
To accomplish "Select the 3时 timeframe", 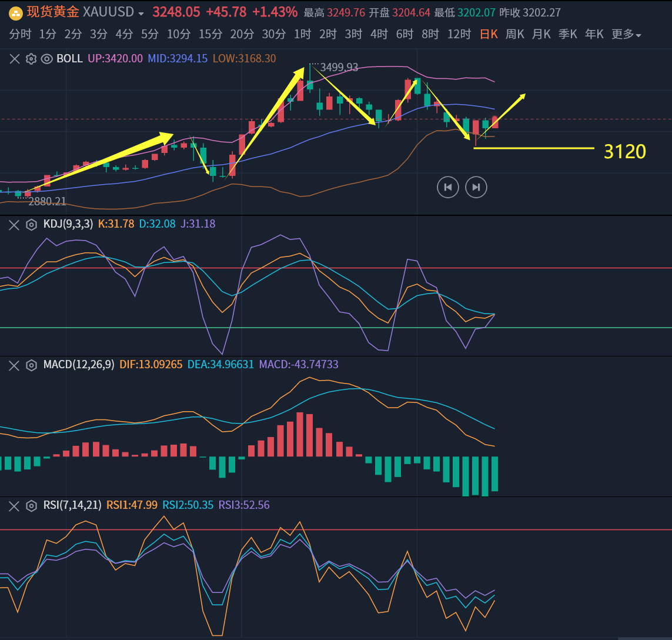I will [x=353, y=34].
